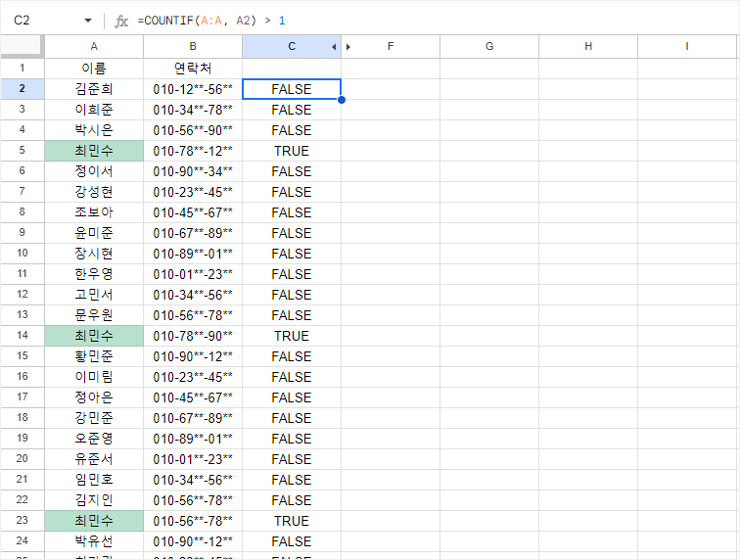The image size is (740, 560).
Task: Select the whole sheet with corner box
Action: coord(22,46)
